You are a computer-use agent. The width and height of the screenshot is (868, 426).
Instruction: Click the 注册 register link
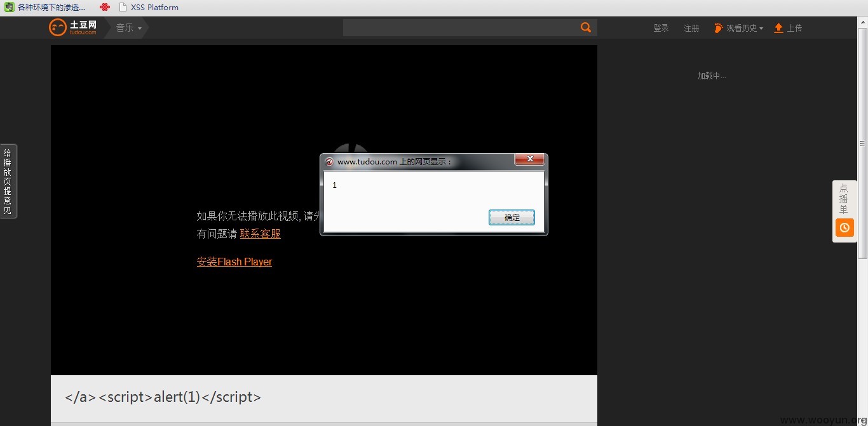pos(691,28)
